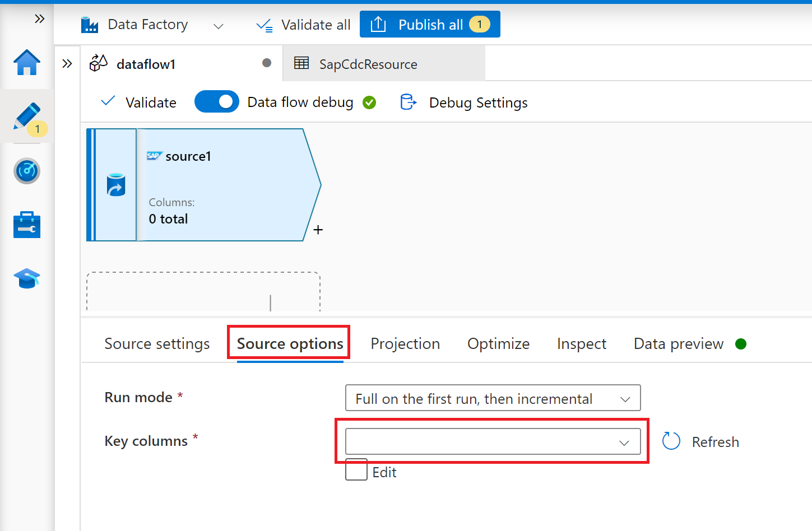812x531 pixels.
Task: Click the plus icon next to source1
Action: 318,230
